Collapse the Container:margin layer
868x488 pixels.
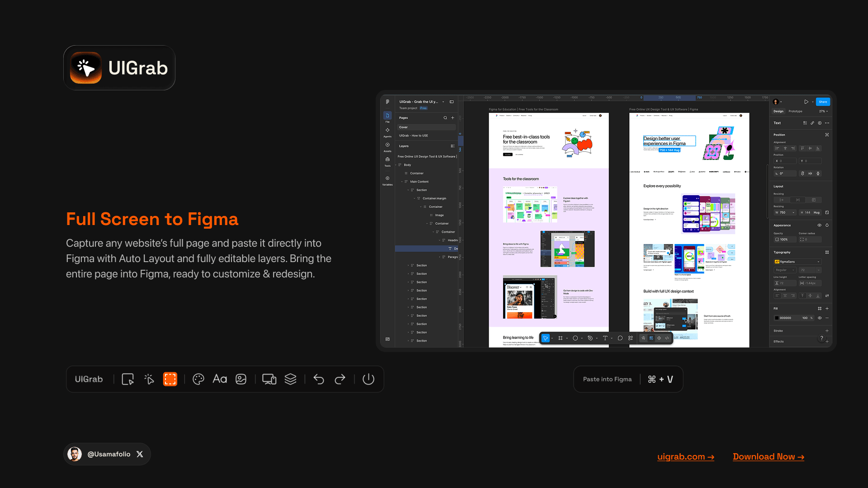[415, 198]
